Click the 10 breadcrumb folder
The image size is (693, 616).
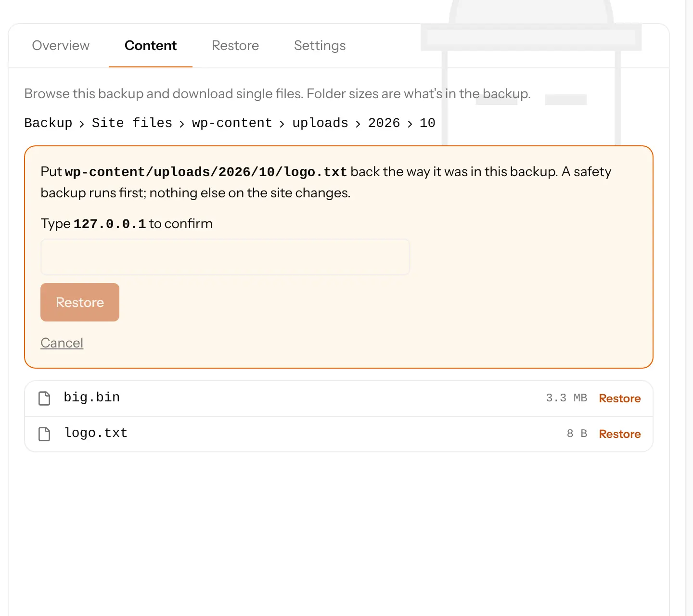427,123
